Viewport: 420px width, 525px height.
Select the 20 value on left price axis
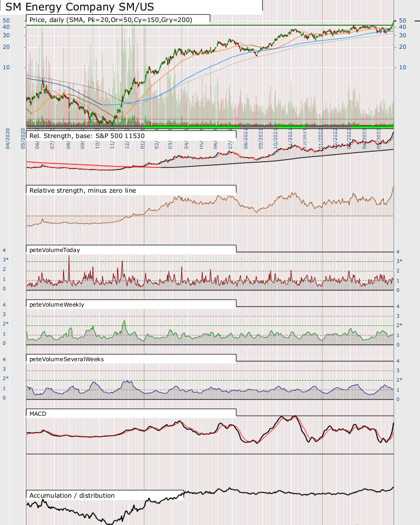pos(6,47)
